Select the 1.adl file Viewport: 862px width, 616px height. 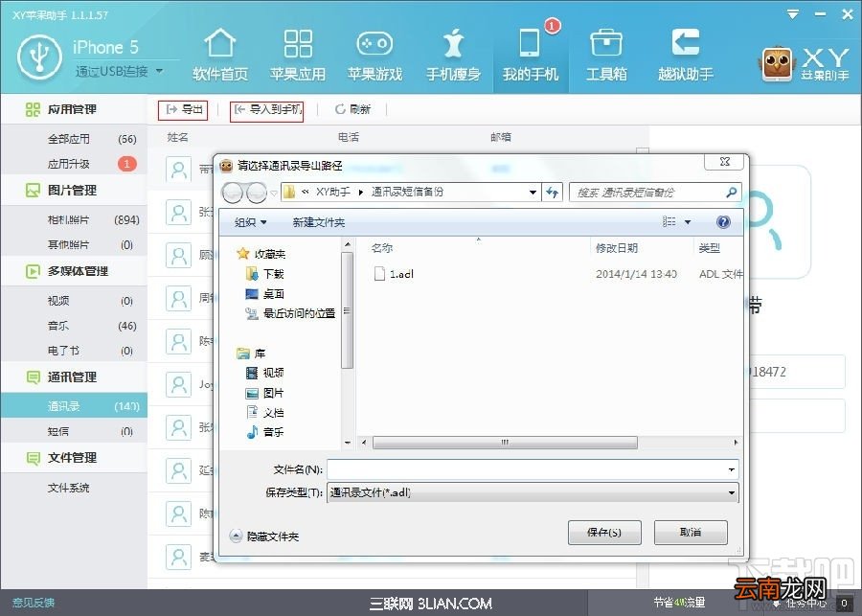(395, 274)
